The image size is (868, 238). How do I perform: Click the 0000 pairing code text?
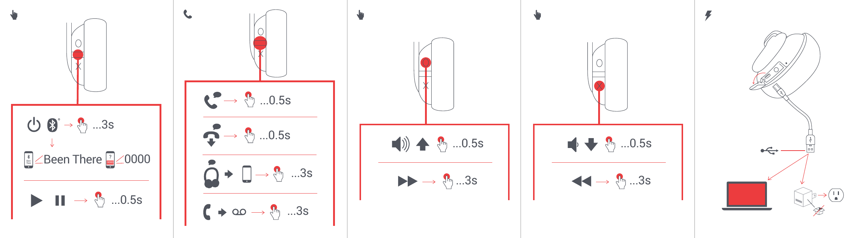tap(137, 159)
